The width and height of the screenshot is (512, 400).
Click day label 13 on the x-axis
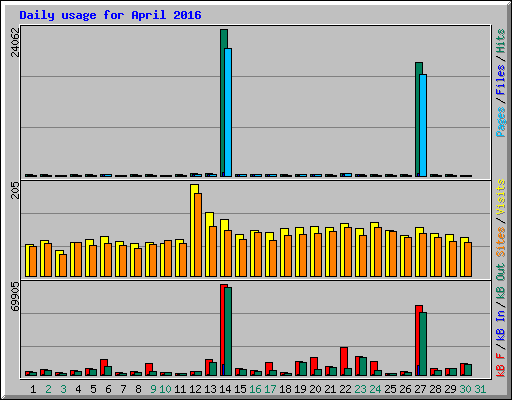[x=210, y=389]
